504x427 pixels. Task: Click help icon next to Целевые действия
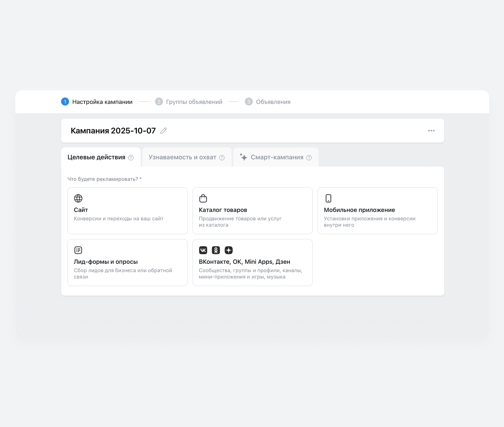tap(131, 158)
